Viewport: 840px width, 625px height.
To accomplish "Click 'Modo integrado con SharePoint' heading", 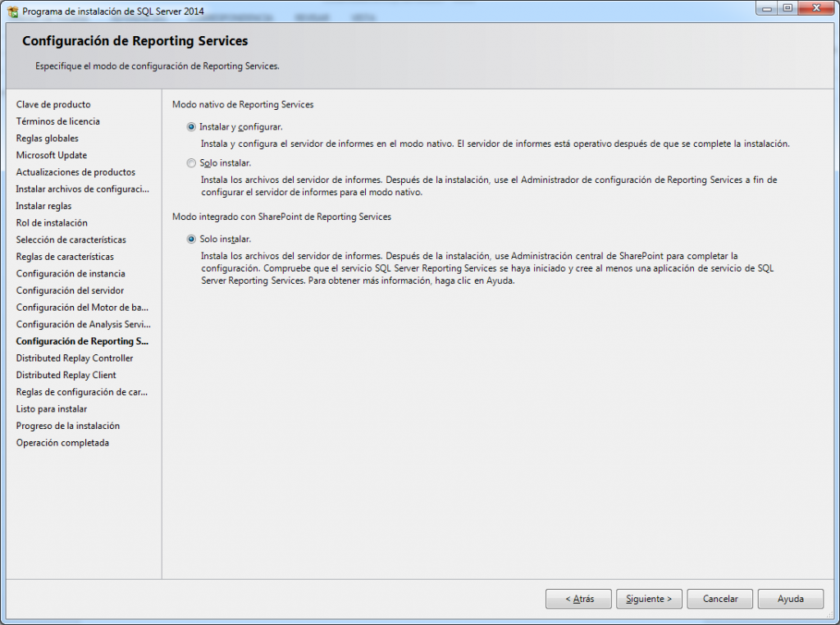I will click(x=281, y=217).
